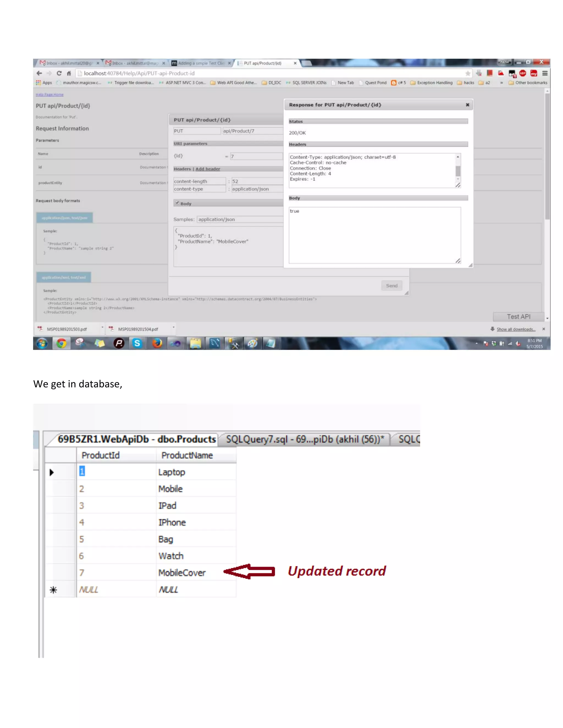
Task: Open the Help Page Home link
Action: 49,95
